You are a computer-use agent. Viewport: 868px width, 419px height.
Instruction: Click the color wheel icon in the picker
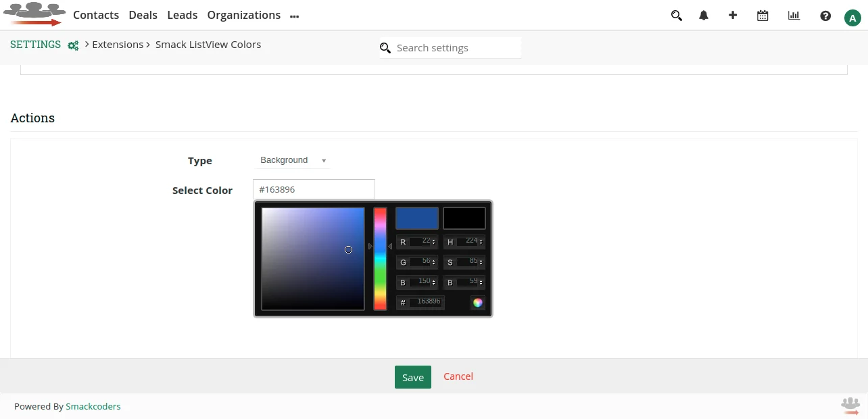(478, 303)
